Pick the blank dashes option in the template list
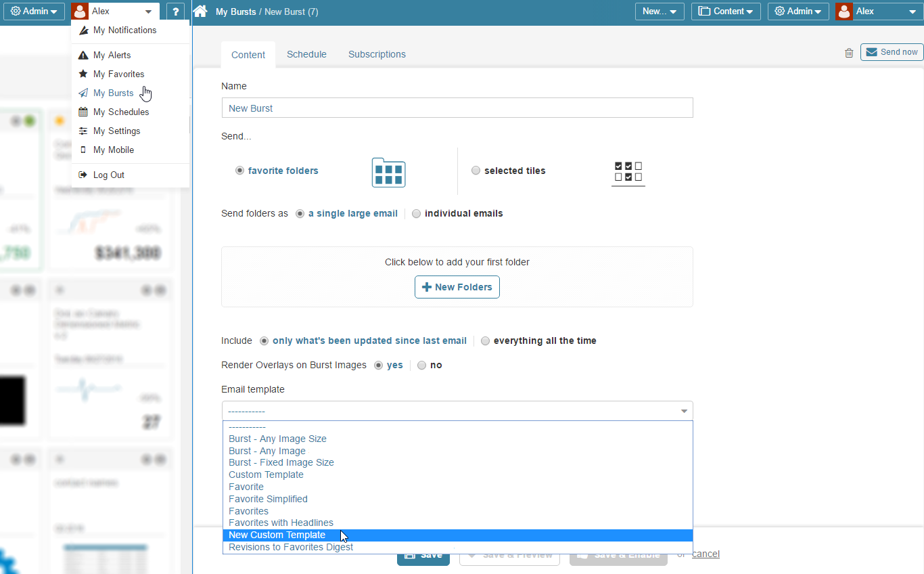924x574 pixels. tap(457, 427)
